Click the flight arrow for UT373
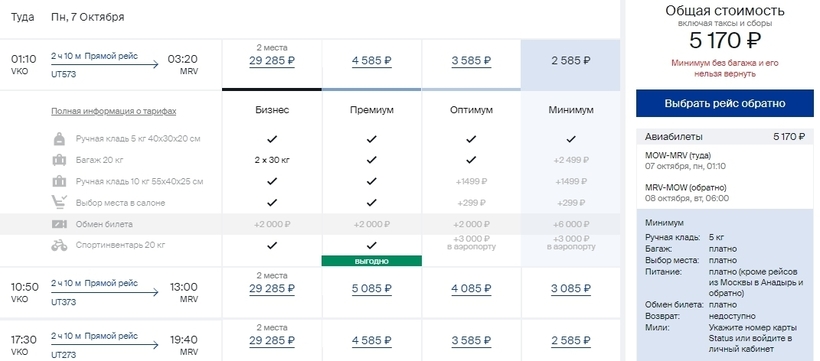 [105, 292]
